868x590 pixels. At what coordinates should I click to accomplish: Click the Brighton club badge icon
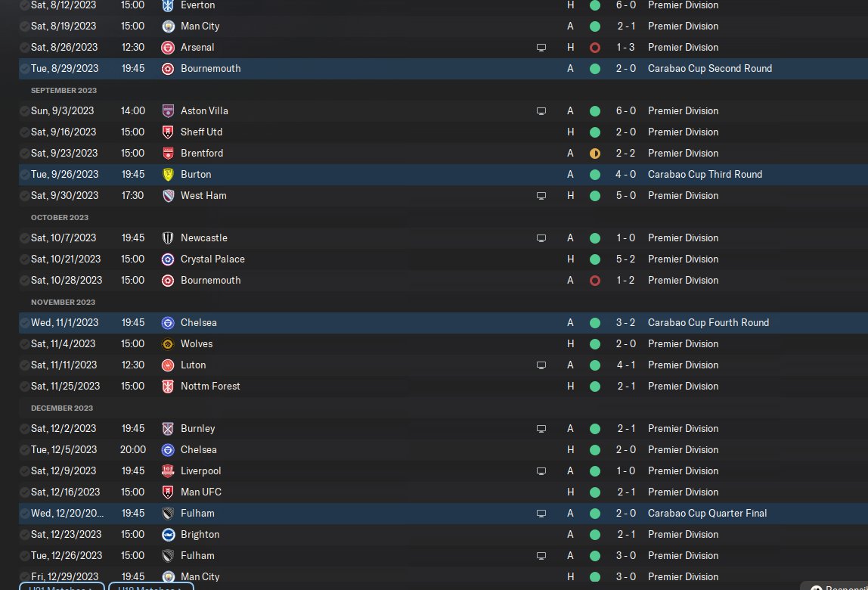point(168,534)
